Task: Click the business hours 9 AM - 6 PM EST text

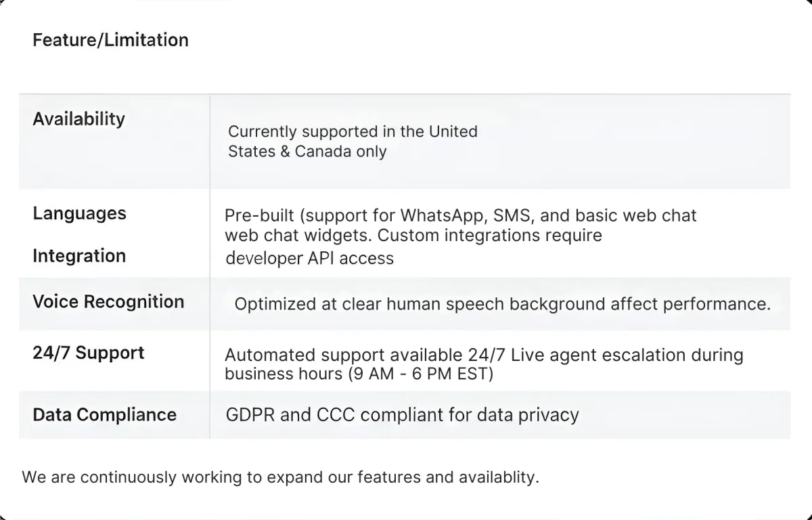Action: pos(359,373)
